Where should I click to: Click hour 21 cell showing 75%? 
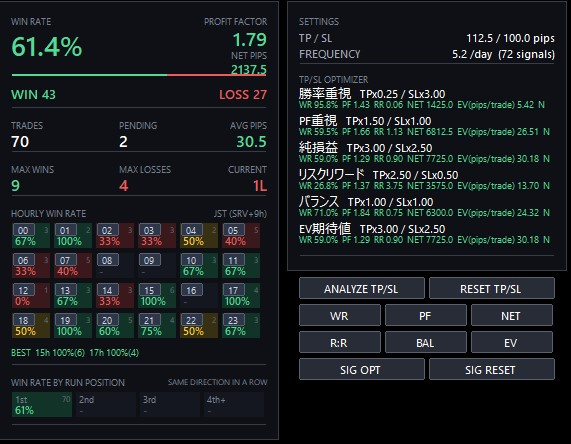pos(157,326)
